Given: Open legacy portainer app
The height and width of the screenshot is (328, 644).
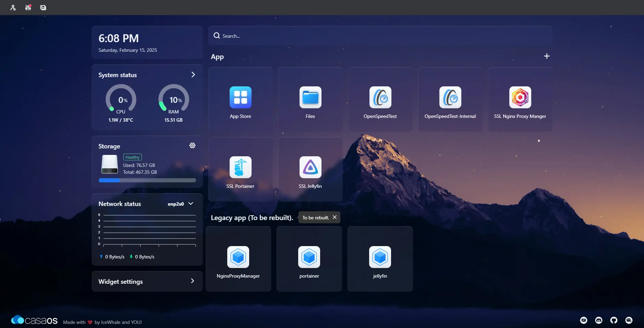Looking at the screenshot, I should (309, 257).
